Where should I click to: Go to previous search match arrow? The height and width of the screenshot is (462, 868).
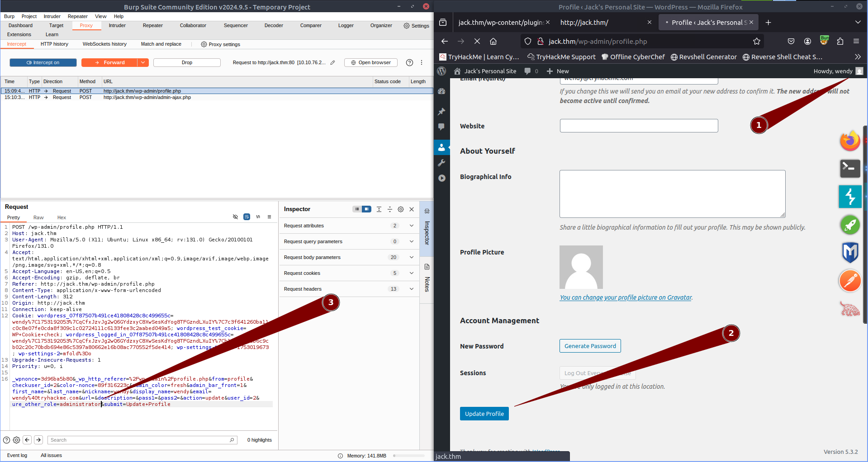click(27, 440)
